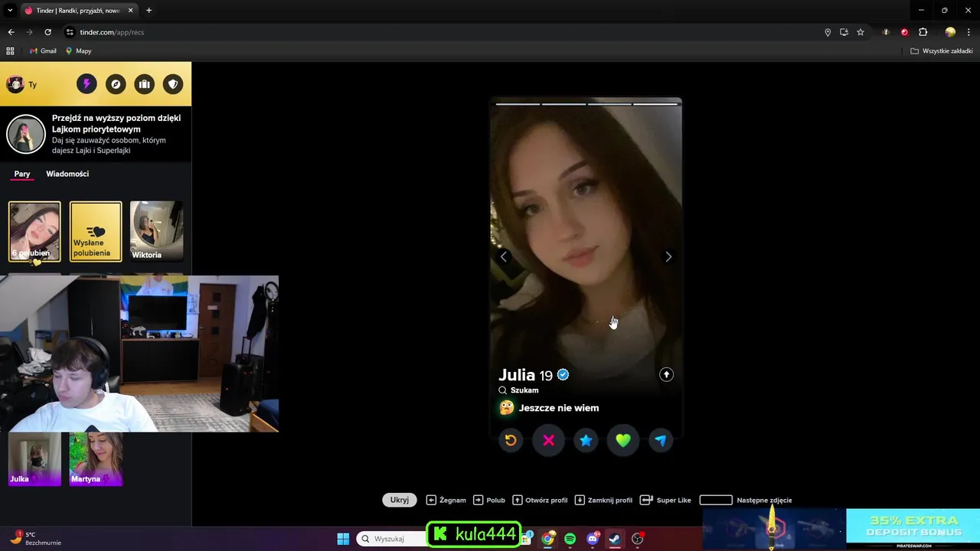
Task: Open the work mode briefcase icon
Action: click(x=144, y=84)
